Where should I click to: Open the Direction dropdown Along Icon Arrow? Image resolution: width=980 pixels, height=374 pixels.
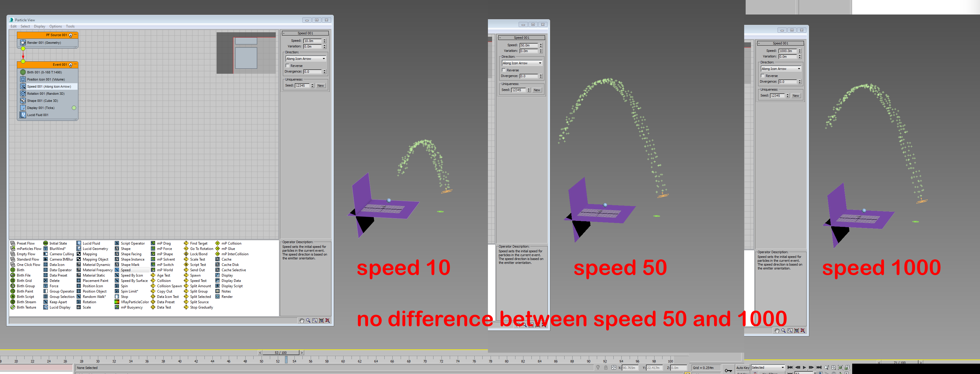click(x=306, y=59)
